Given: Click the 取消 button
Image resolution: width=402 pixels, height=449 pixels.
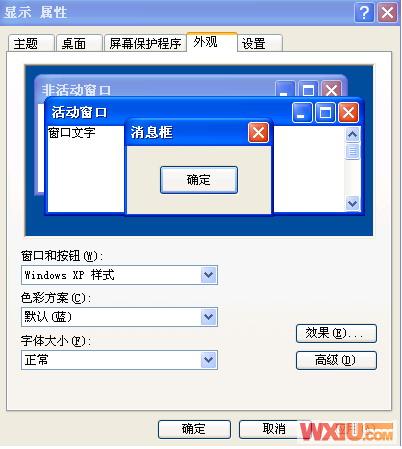Looking at the screenshot, I should [273, 429].
